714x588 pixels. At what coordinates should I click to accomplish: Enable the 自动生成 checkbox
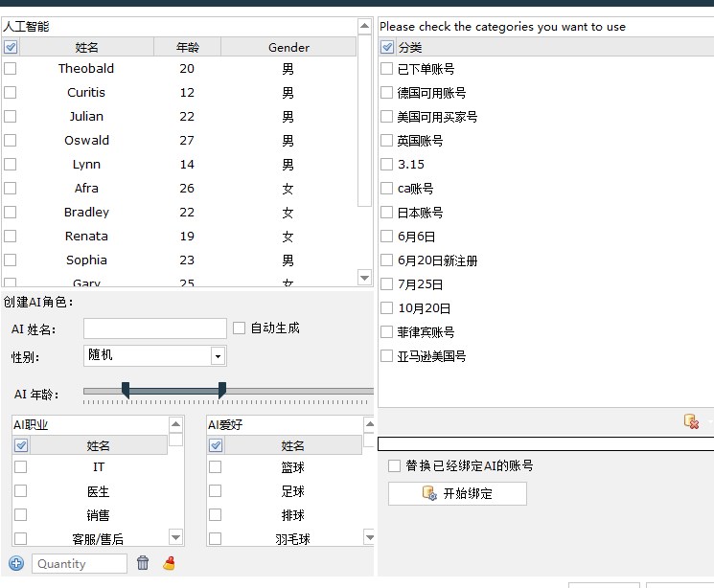pos(239,328)
